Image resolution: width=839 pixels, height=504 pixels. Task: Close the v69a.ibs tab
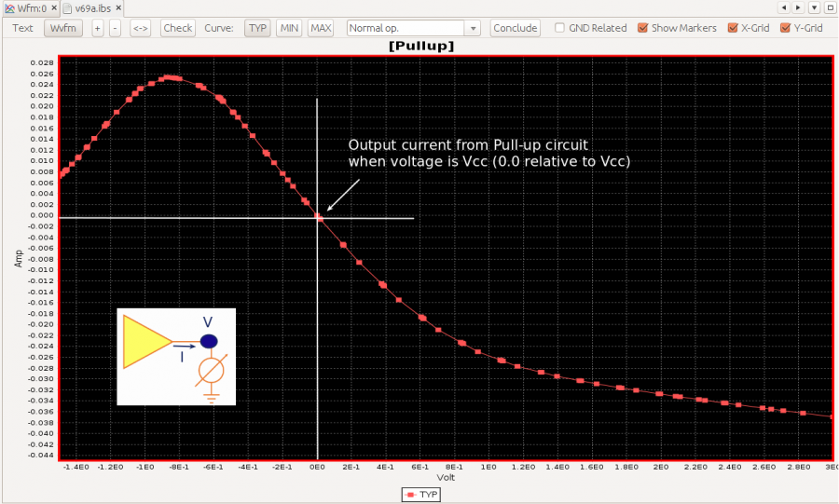(x=119, y=7)
